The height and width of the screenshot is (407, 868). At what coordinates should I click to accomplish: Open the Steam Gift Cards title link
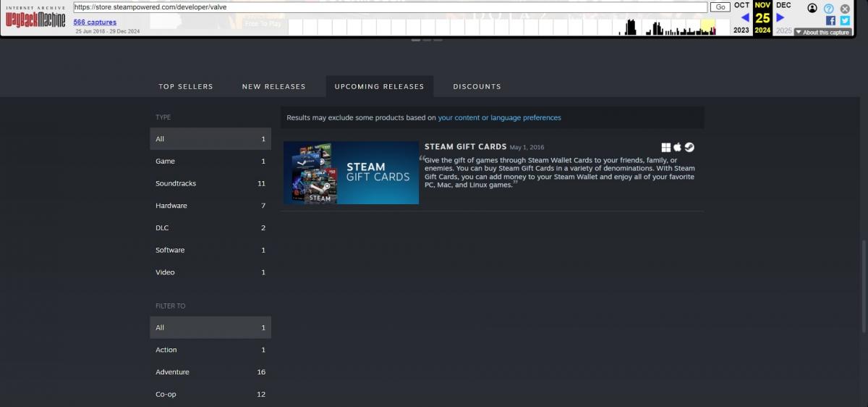coord(466,146)
